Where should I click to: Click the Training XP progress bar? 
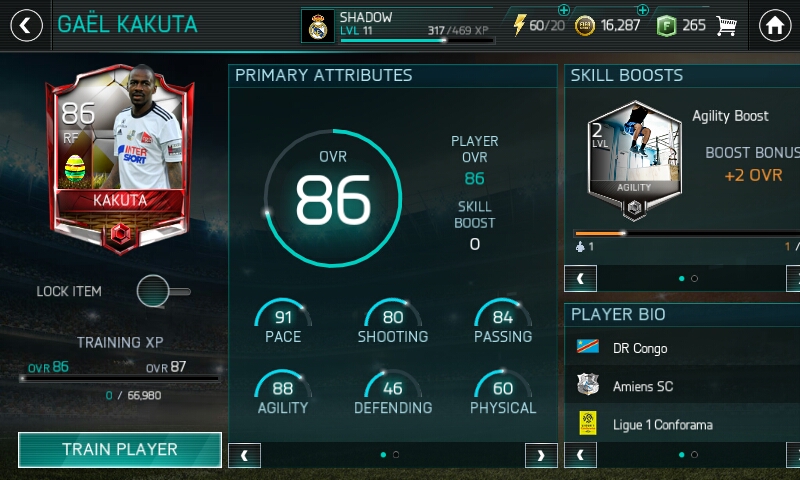[120, 378]
